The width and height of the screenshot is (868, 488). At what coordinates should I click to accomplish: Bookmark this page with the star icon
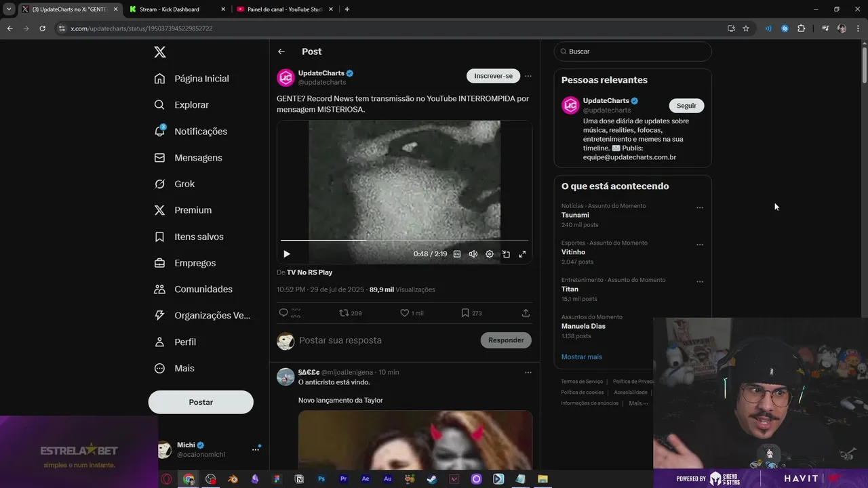click(746, 28)
